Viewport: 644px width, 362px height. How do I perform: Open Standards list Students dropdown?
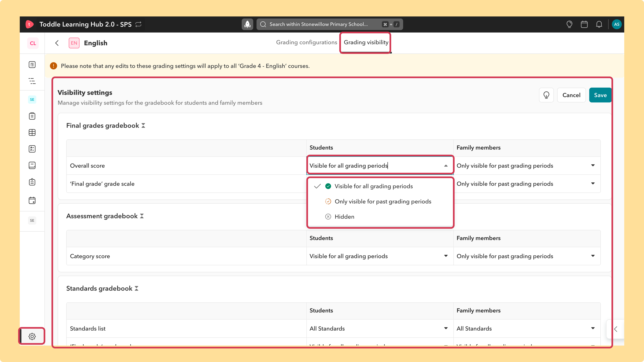tap(380, 328)
